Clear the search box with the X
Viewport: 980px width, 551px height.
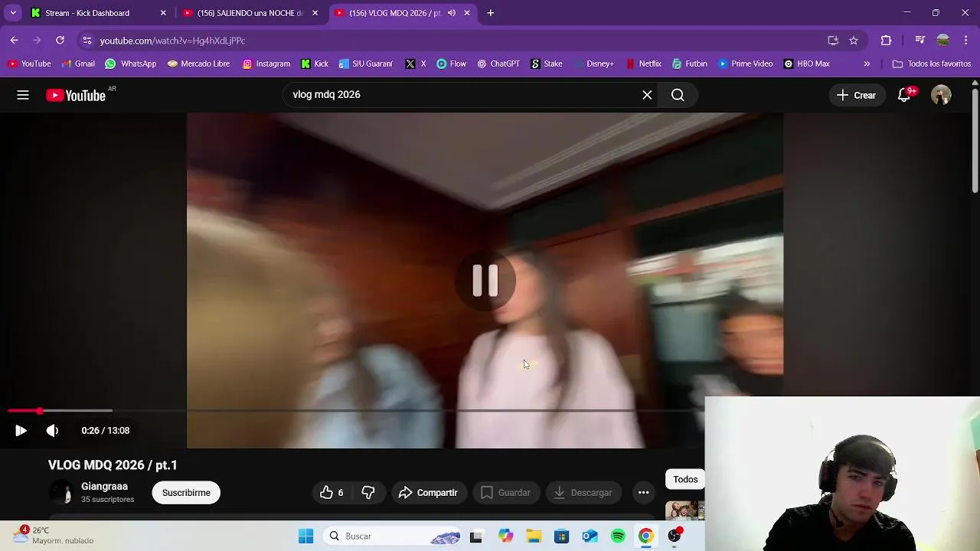(647, 95)
